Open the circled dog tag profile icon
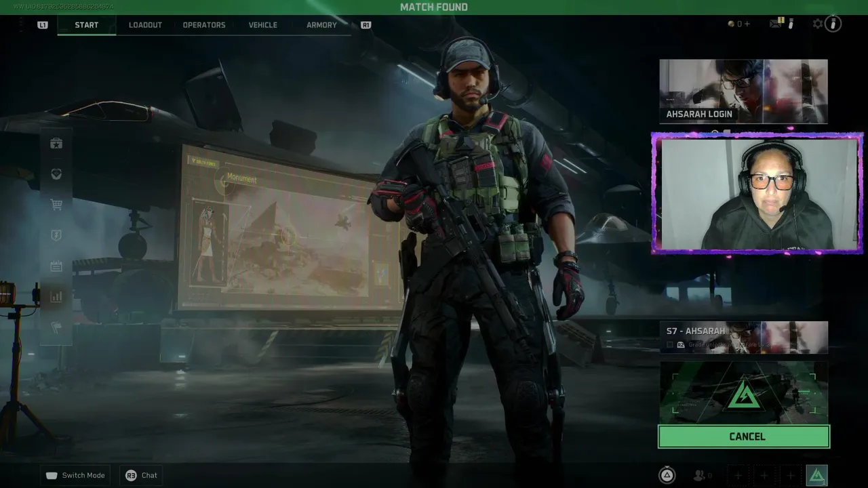The width and height of the screenshot is (868, 488). pos(833,24)
